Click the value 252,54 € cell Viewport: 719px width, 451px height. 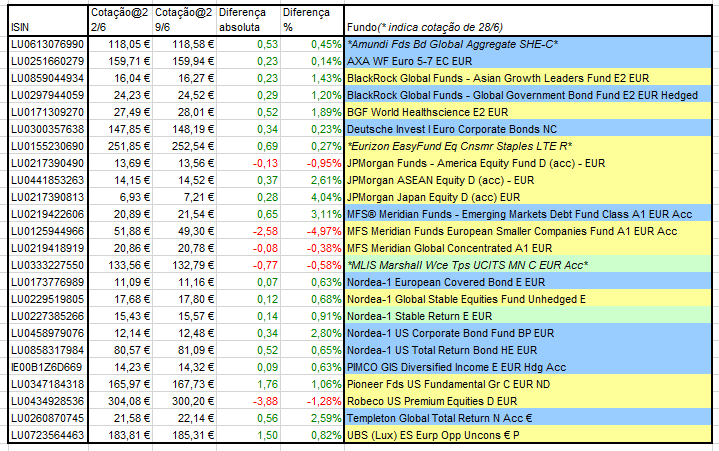point(184,146)
